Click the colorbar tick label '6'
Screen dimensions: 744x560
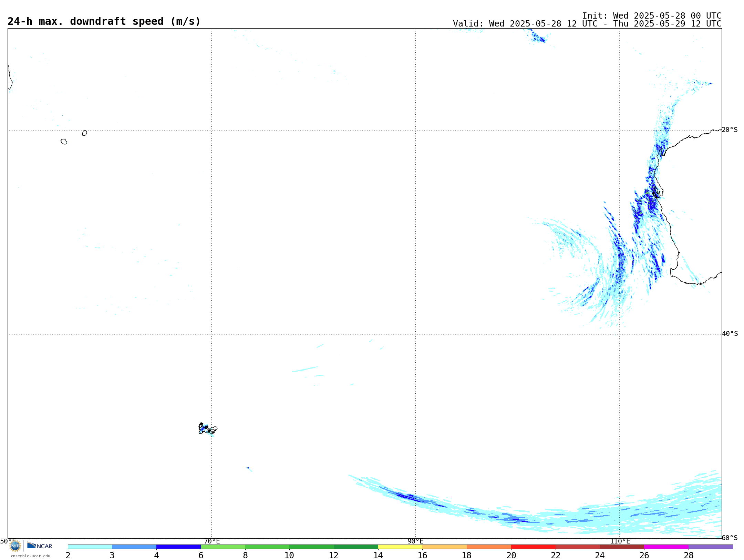(x=201, y=555)
